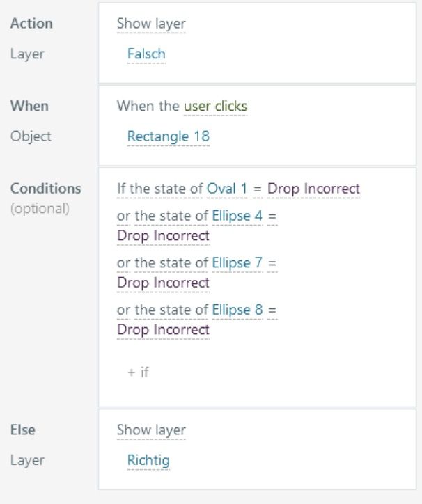Change the equals operator after Ellipse 4

[x=272, y=216]
